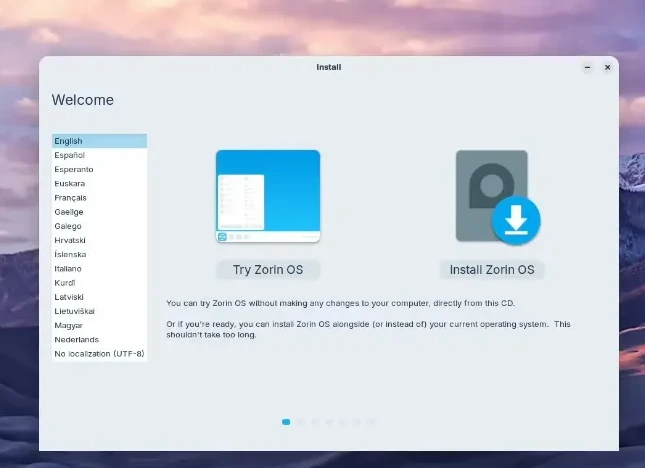Minimize the Install window

[x=587, y=67]
